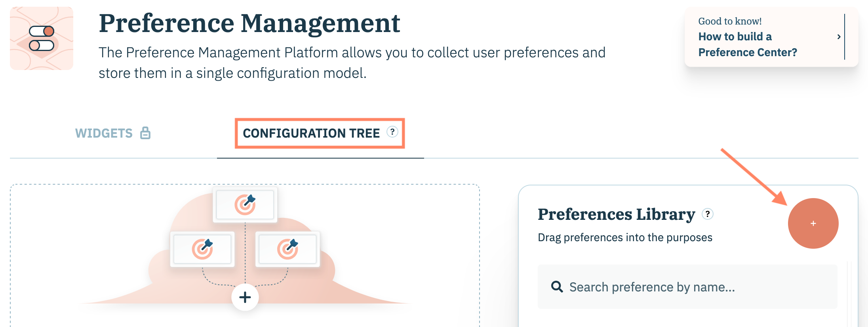Viewport: 868px width, 327px height.
Task: Select the top target card in tree illustration
Action: [x=245, y=204]
